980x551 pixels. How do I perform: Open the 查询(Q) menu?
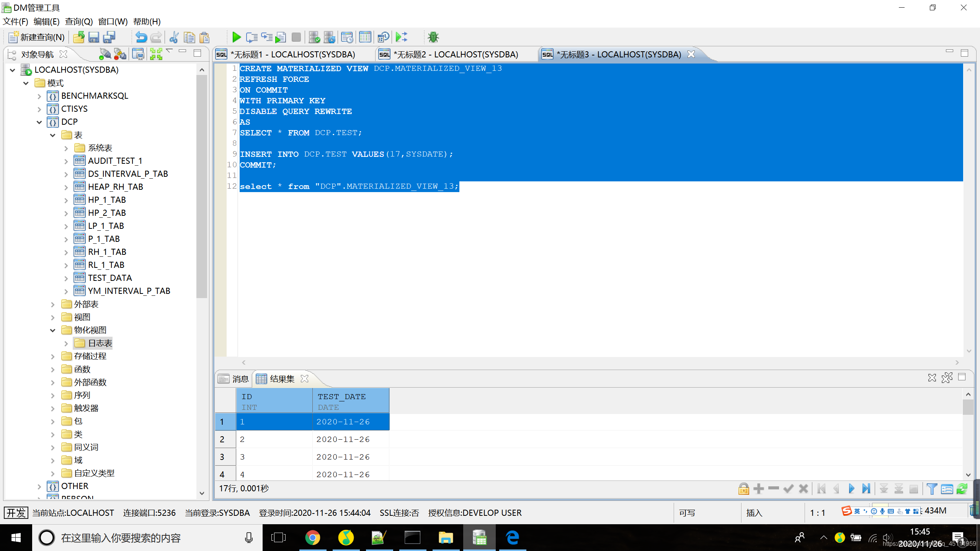78,21
